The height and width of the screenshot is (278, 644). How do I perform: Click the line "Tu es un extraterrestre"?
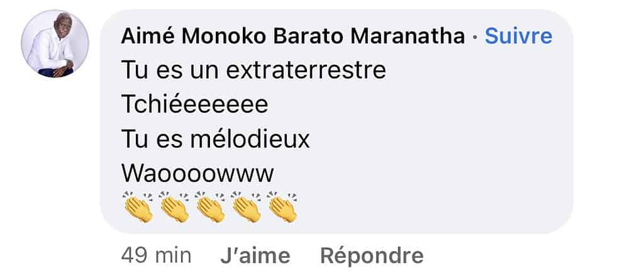pyautogui.click(x=254, y=70)
